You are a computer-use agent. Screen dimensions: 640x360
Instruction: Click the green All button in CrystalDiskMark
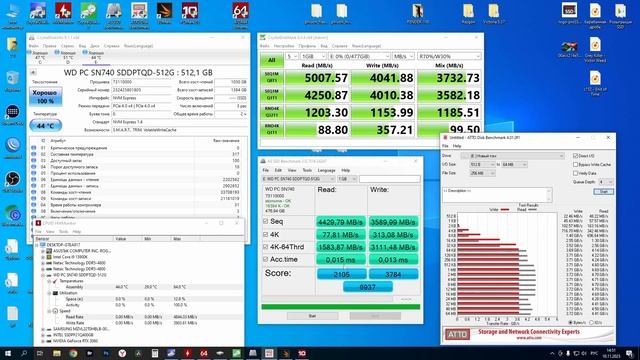point(271,60)
